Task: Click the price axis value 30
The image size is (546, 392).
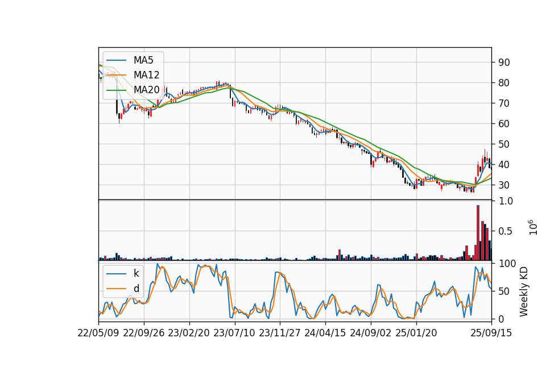Action: click(504, 185)
